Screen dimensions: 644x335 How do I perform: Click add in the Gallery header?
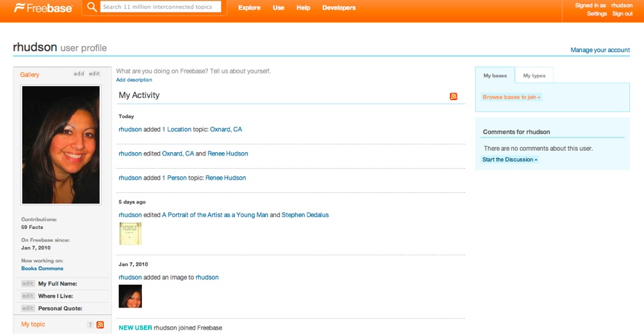coord(79,73)
